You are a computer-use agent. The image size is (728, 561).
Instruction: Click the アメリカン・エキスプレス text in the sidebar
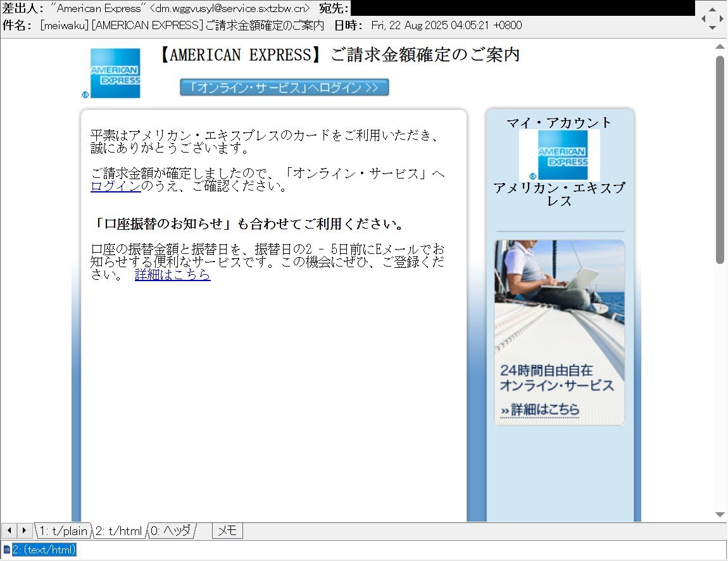click(x=560, y=194)
